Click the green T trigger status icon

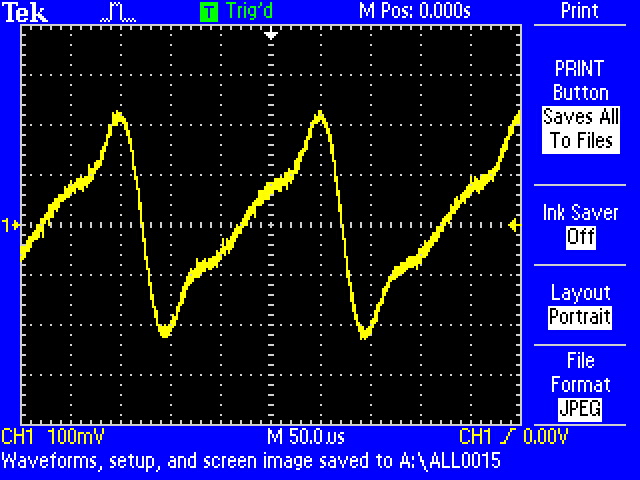pos(208,12)
